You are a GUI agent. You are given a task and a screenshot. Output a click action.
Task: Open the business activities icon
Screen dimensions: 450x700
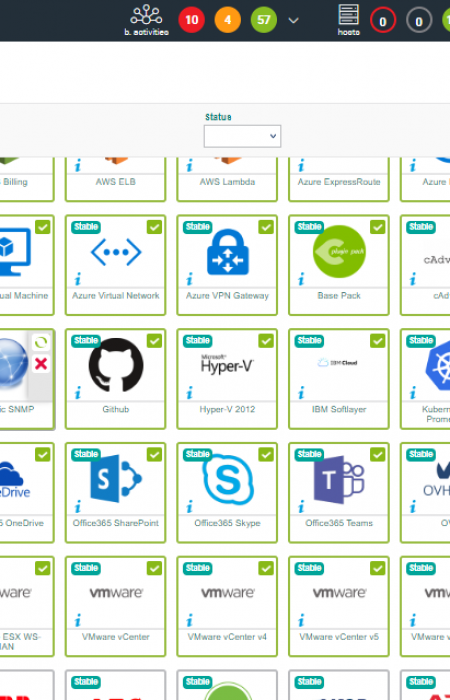(146, 15)
